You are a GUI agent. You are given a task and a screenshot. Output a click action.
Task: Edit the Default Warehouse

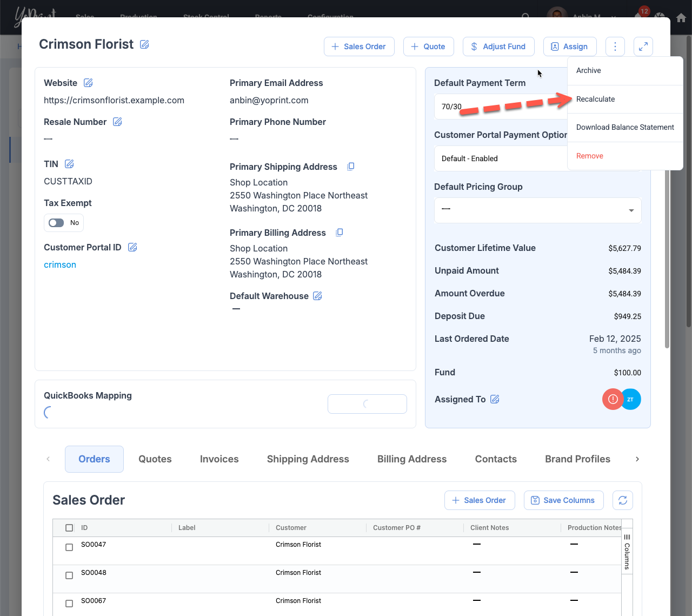pyautogui.click(x=318, y=296)
